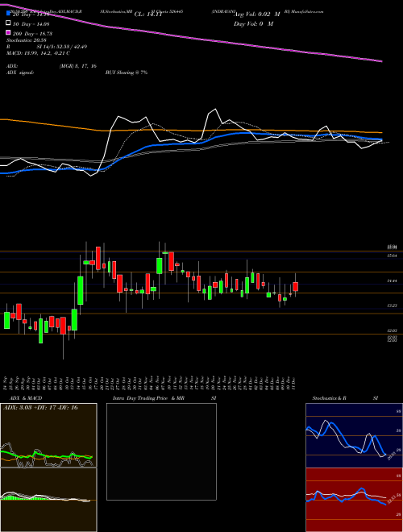Click the 13.23 price axis label

coord(393,305)
